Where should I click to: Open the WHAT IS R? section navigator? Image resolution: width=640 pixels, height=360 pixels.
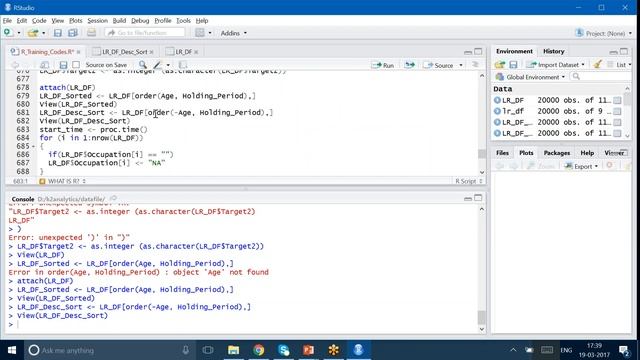point(63,181)
